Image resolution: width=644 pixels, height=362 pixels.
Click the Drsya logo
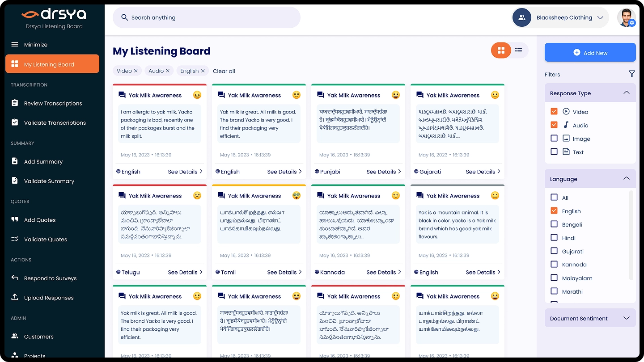pyautogui.click(x=54, y=14)
